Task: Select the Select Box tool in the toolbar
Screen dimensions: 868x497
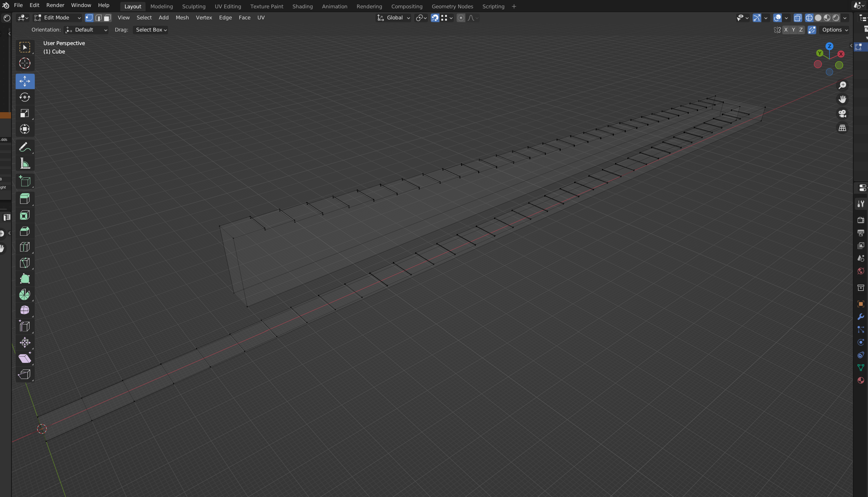Action: click(x=25, y=47)
